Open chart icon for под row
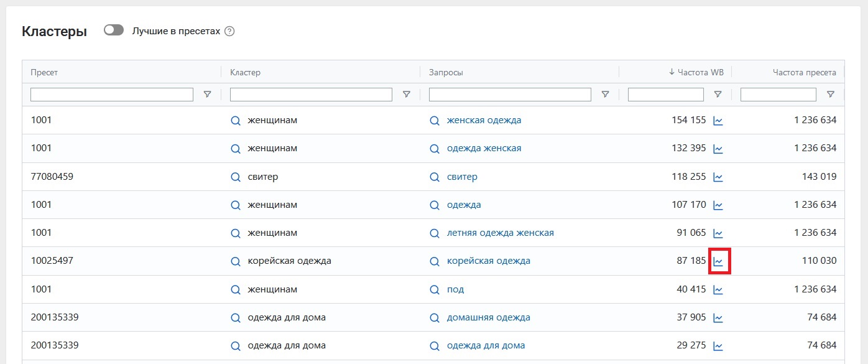The width and height of the screenshot is (868, 364). tap(718, 289)
